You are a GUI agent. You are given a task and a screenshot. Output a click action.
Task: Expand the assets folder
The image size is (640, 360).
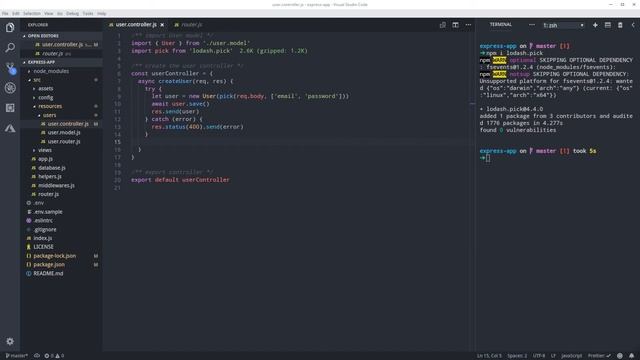45,89
